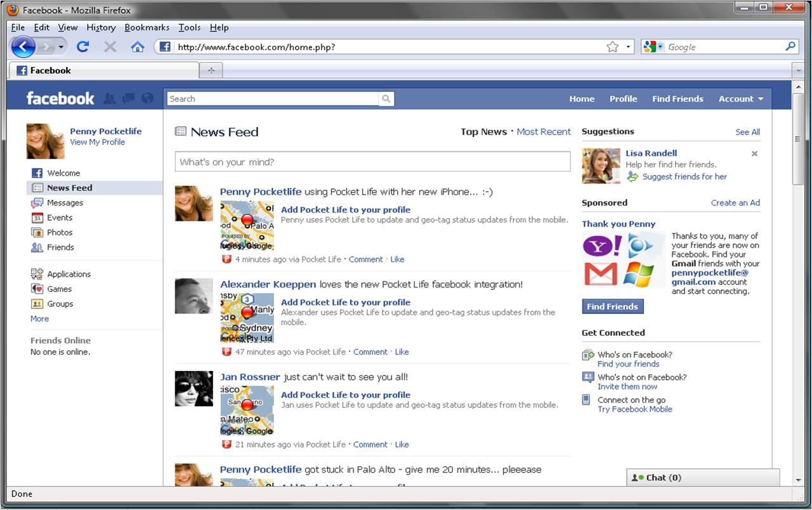Click the Sydney map thumbnail
Image resolution: width=812 pixels, height=510 pixels.
[x=247, y=317]
